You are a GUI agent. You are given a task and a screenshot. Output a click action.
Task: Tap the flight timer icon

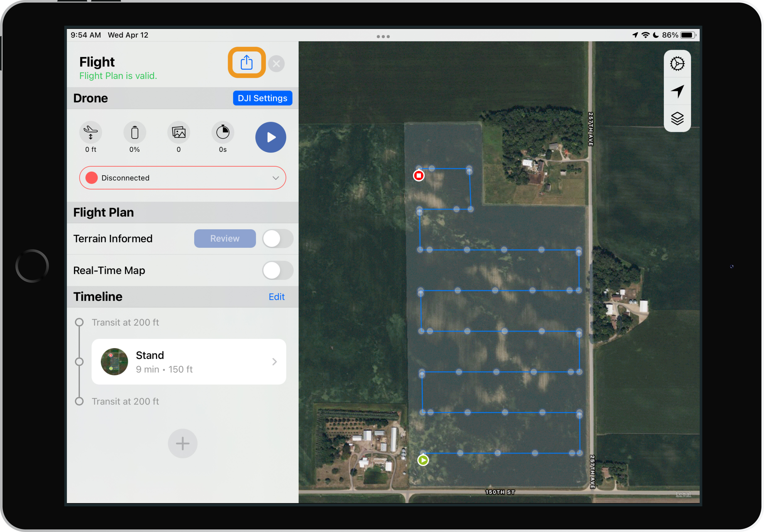pyautogui.click(x=223, y=132)
